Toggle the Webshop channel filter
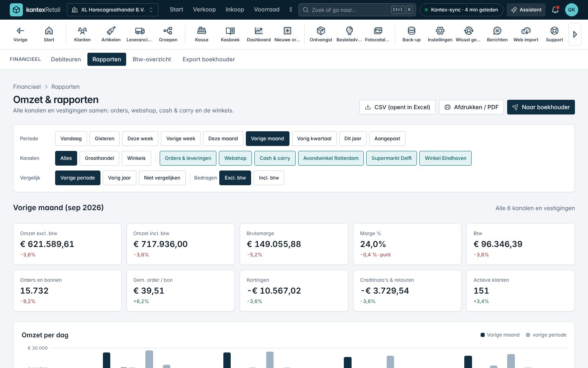This screenshot has height=368, width=588. coord(235,158)
